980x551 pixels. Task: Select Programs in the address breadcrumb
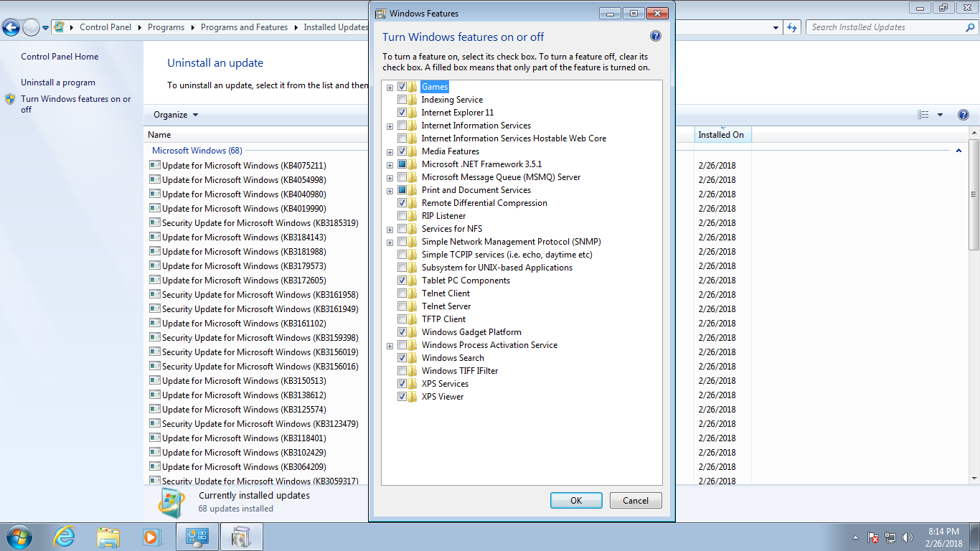coord(166,27)
